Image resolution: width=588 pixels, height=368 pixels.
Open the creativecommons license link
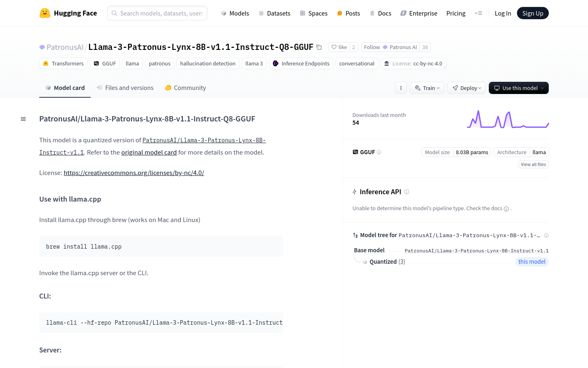(x=134, y=173)
